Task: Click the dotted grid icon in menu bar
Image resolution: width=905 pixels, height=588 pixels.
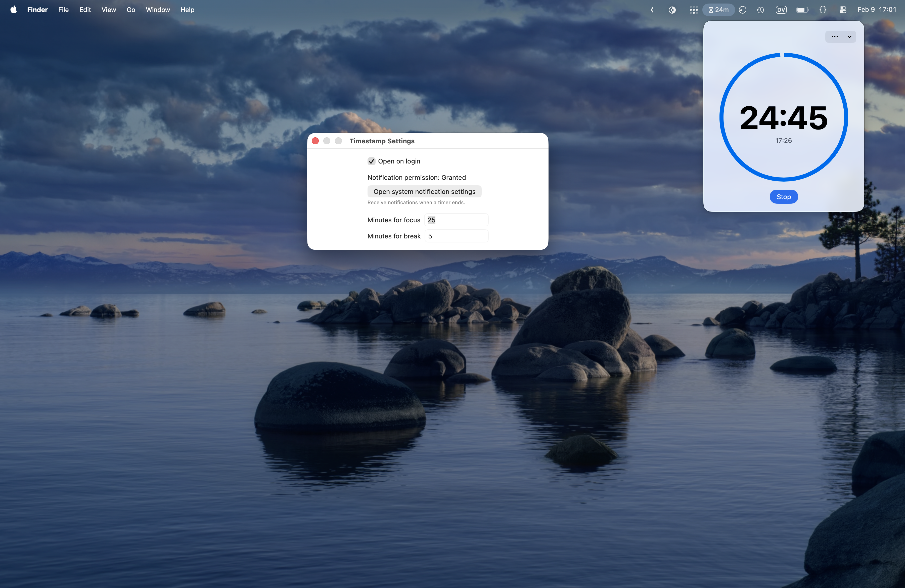Action: (693, 10)
